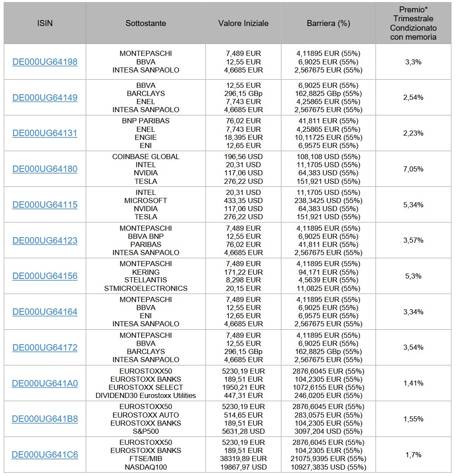Follow the DE000UG64131 ISIN link
The image size is (456, 476).
pos(45,133)
